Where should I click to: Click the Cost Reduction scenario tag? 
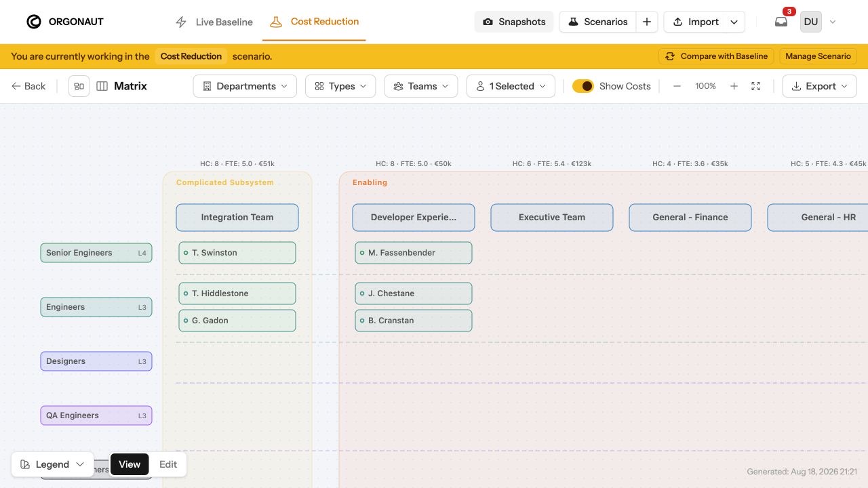point(191,56)
